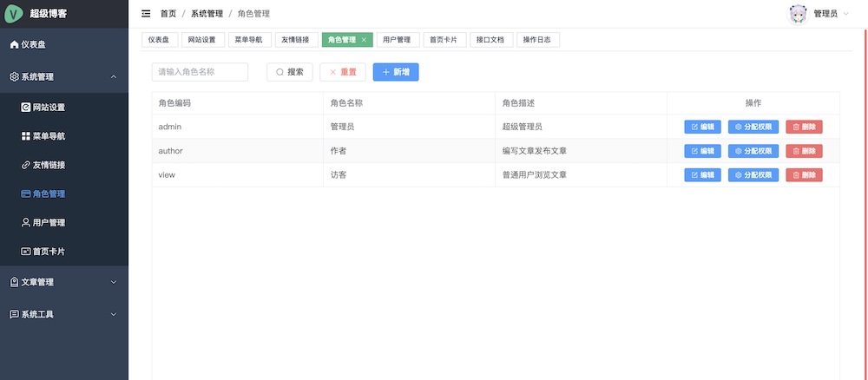Click 编辑 for the view role
The height and width of the screenshot is (380, 868).
[702, 174]
